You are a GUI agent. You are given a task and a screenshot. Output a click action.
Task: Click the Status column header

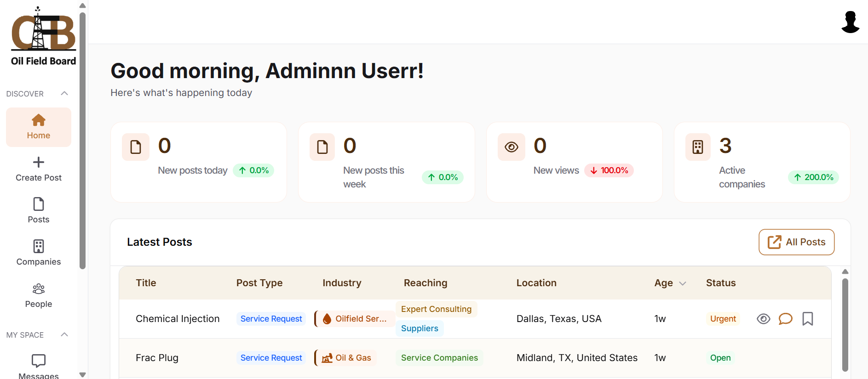click(721, 283)
